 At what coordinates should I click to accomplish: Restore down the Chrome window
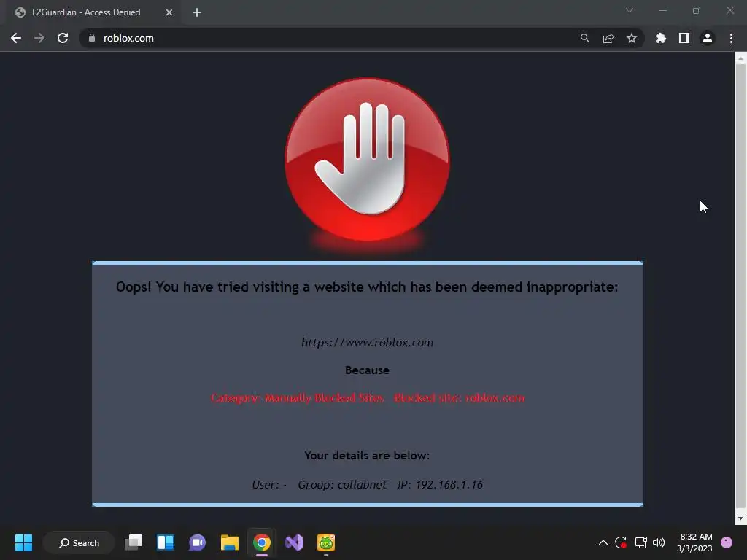click(x=697, y=10)
